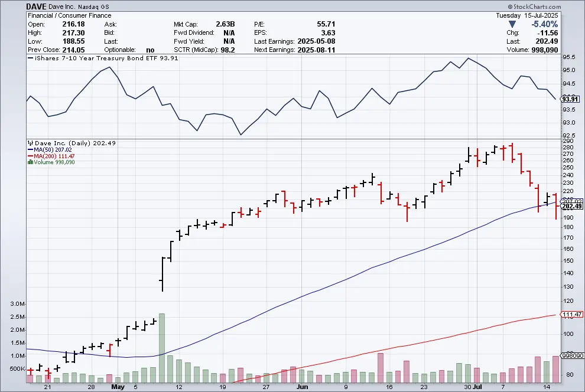Click the Next Earnings date 2025-08-11
This screenshot has height=392, width=585.
pyautogui.click(x=316, y=50)
